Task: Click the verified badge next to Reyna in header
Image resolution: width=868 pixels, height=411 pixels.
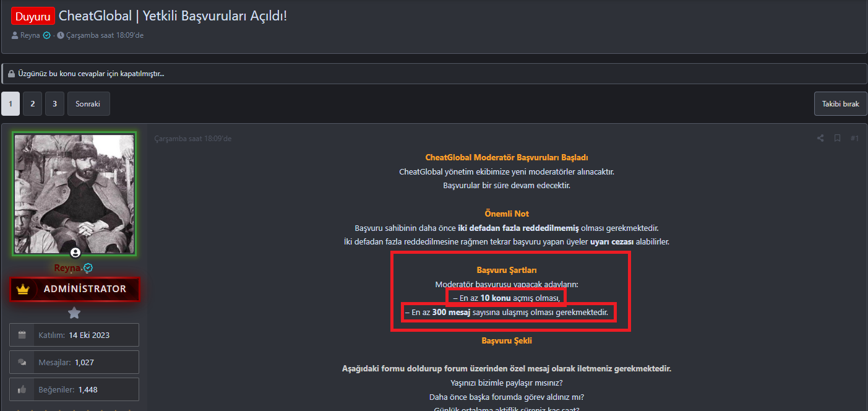Action: 46,35
